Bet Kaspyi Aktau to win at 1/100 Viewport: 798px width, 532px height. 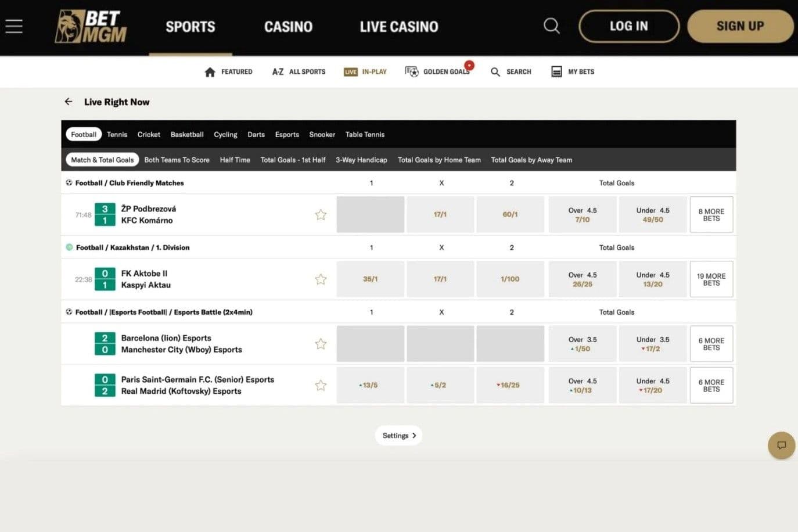pyautogui.click(x=511, y=279)
